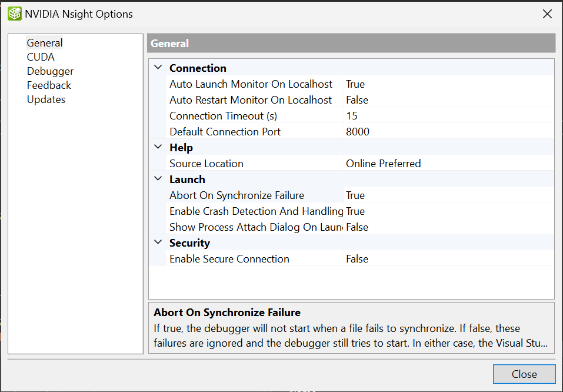Collapse the Connection section
The width and height of the screenshot is (563, 392).
tap(158, 68)
